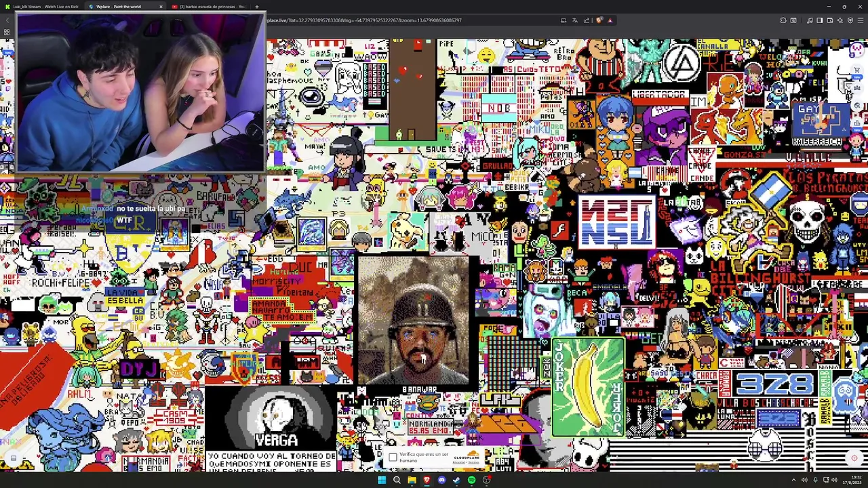This screenshot has width=868, height=488.
Task: Toggle the browser sidebar panel icon
Action: 820,20
